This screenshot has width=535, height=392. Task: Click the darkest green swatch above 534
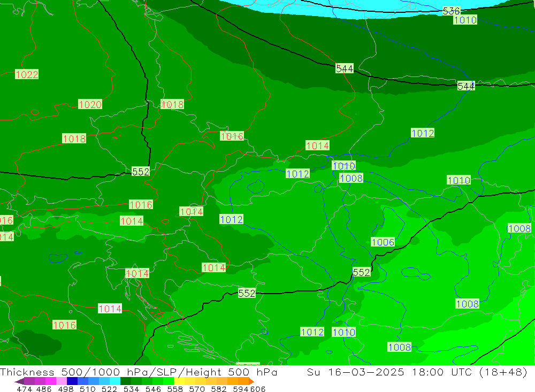[x=126, y=381]
